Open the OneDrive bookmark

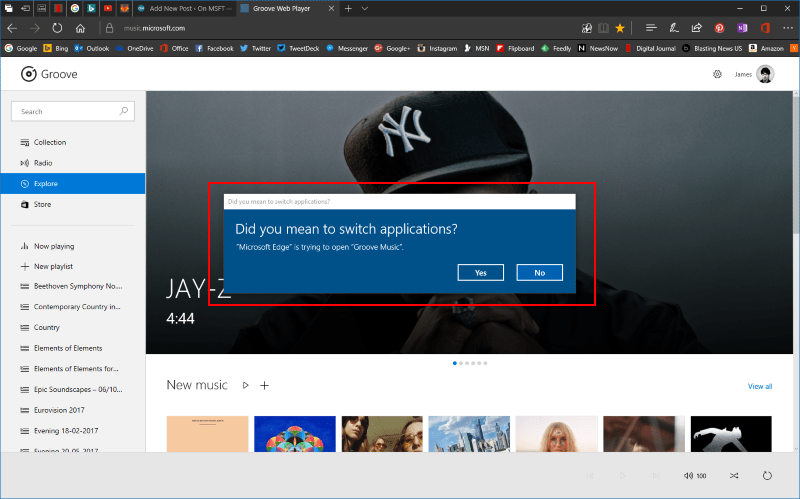click(135, 48)
